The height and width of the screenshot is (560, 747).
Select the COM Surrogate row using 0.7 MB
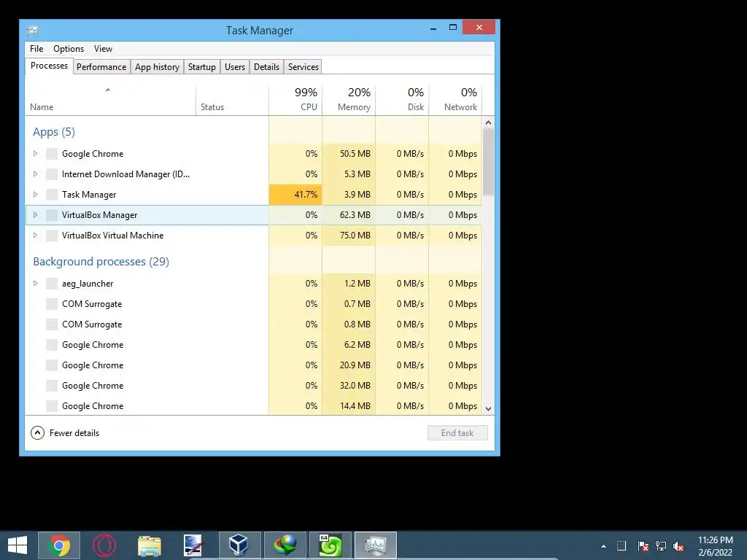pyautogui.click(x=253, y=304)
